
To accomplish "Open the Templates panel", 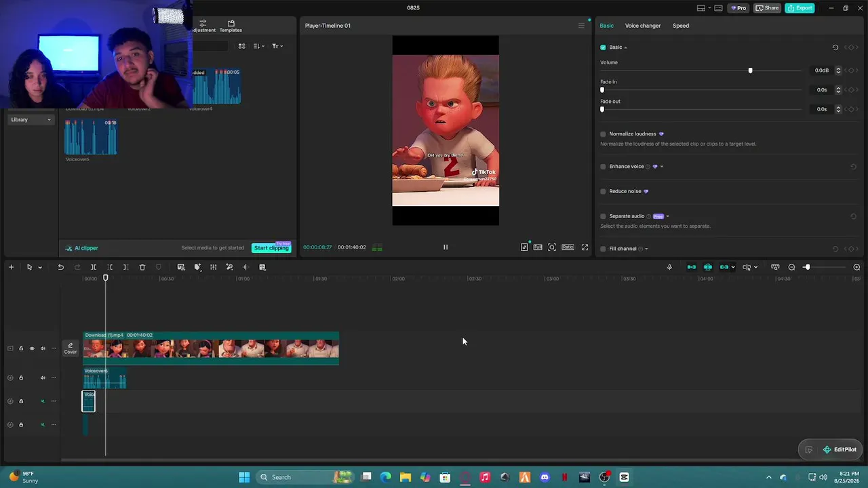I will (231, 26).
